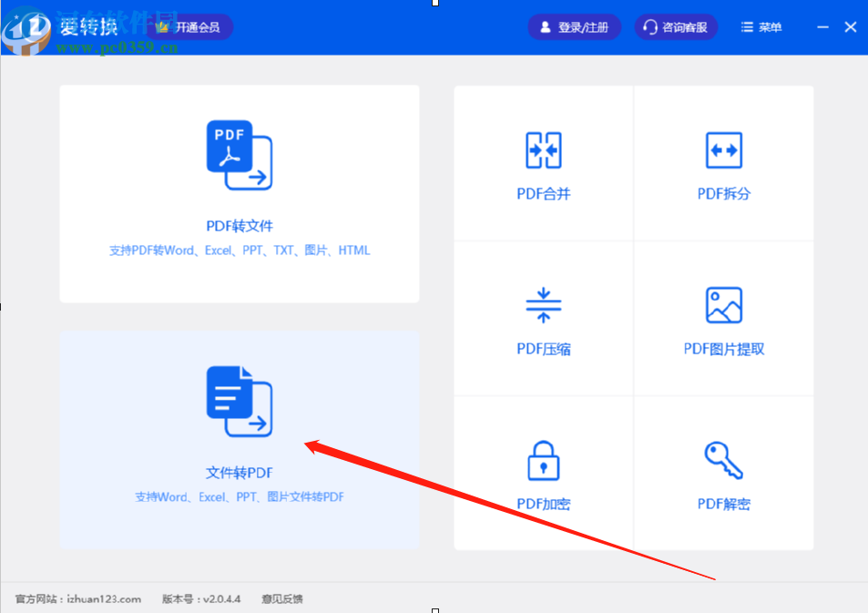Screen dimensions: 868x613
Task: Click the version number v2.0.4.4 text
Action: coord(202,599)
